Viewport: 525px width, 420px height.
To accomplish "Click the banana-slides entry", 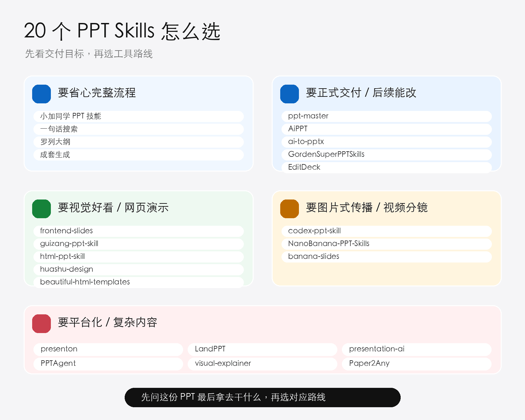I will pos(387,257).
